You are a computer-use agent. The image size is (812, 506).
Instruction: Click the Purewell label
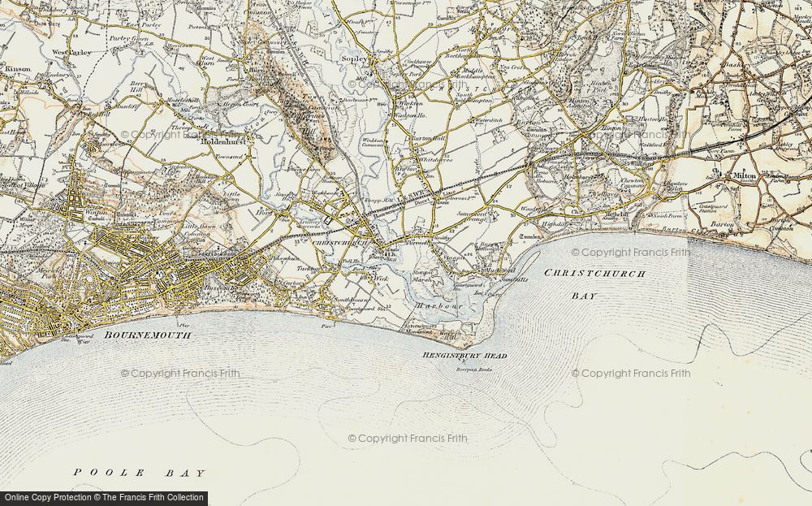(417, 242)
